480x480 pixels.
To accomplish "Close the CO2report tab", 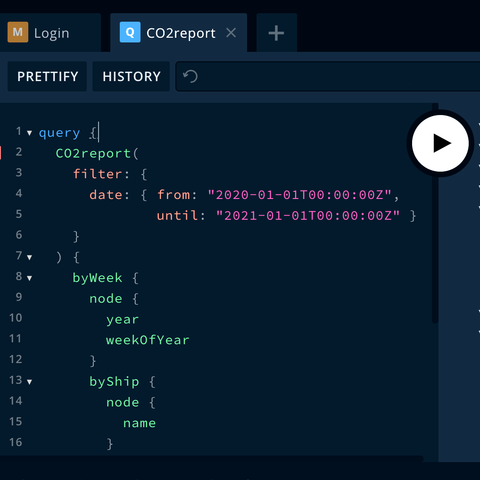I will (231, 33).
